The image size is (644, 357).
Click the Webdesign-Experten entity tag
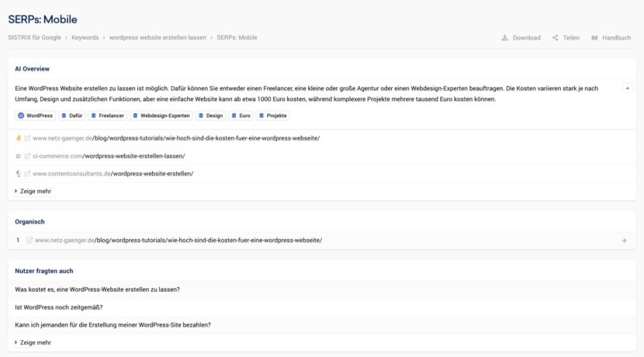(161, 116)
